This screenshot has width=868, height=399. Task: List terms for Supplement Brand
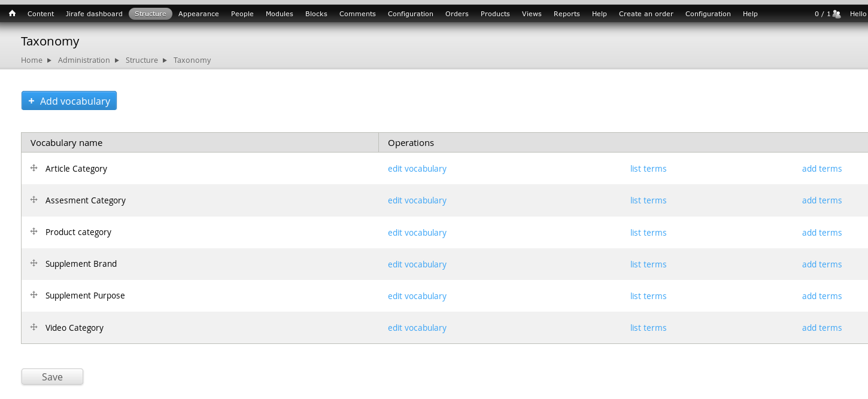point(648,264)
